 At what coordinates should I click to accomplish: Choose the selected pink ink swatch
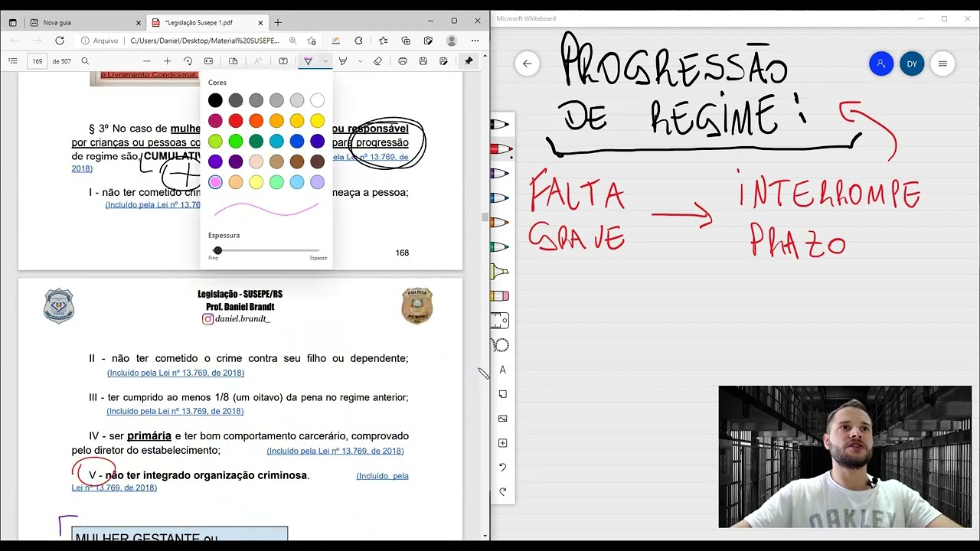215,182
